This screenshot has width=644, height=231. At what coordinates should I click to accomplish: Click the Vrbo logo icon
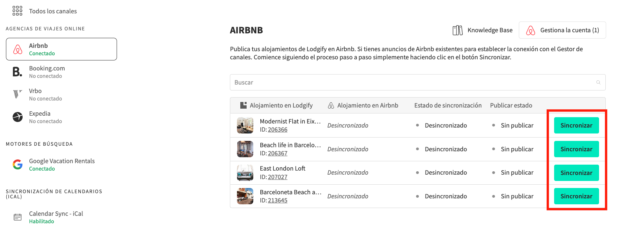pos(17,94)
